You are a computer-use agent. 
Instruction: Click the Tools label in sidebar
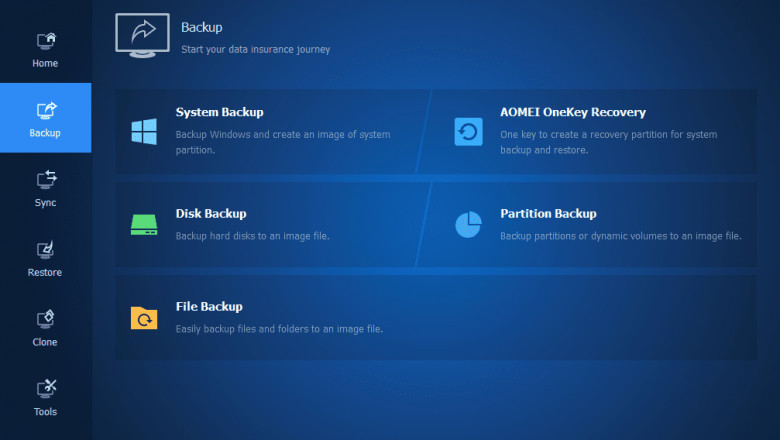(x=45, y=412)
